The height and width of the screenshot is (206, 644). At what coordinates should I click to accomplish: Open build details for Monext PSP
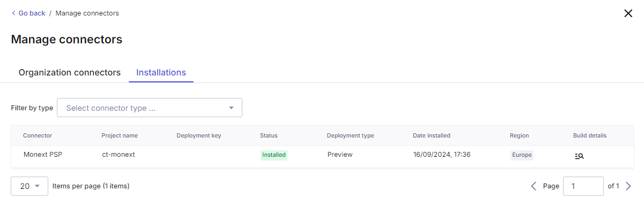pos(579,156)
